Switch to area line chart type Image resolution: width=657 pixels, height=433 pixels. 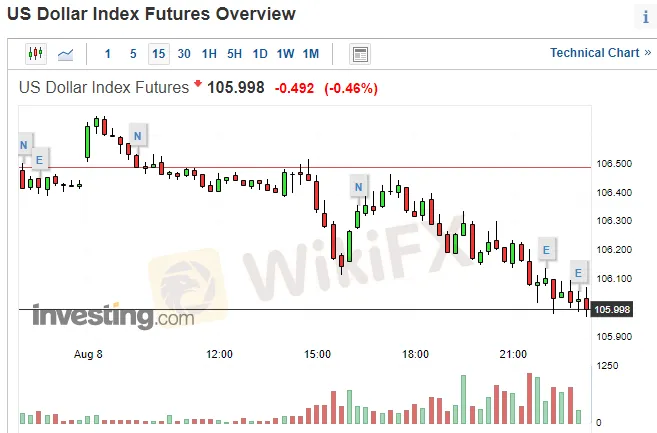66,54
